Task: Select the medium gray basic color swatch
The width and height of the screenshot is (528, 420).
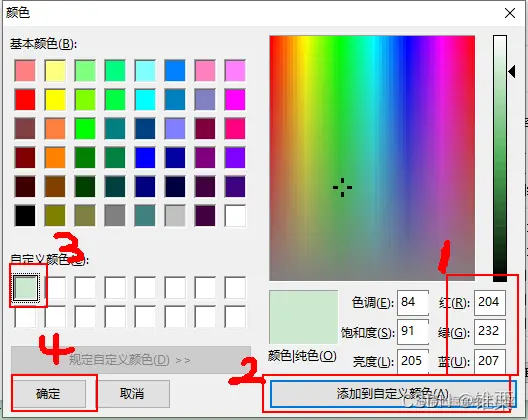Action: (x=115, y=215)
